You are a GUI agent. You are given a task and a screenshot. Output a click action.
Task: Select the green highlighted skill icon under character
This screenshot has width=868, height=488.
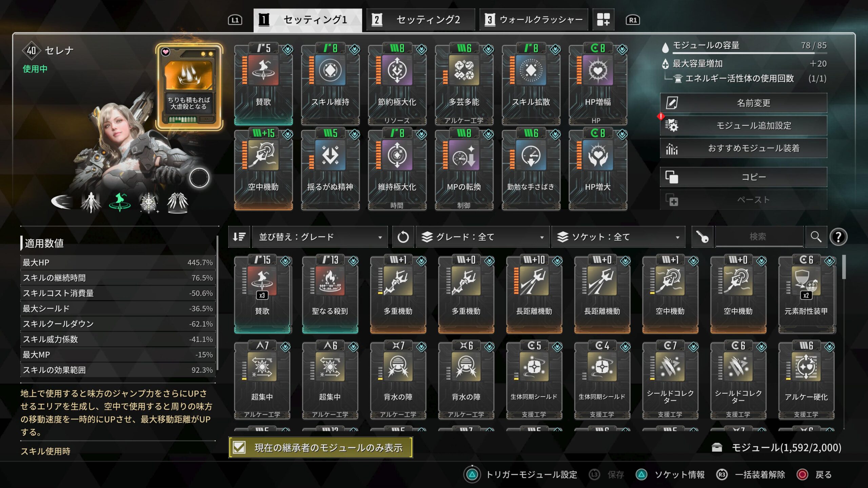tap(120, 202)
